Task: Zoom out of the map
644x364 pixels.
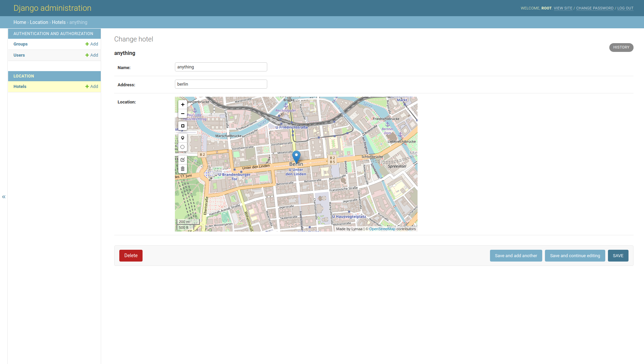Action: coord(182,114)
